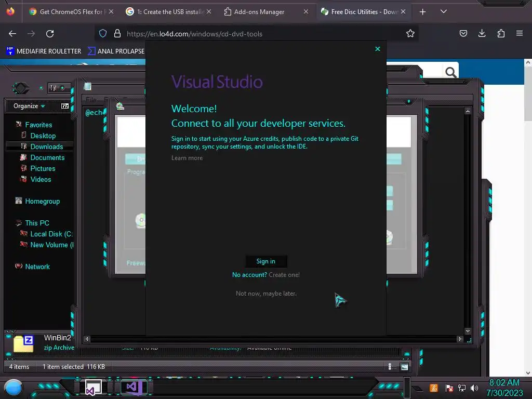The height and width of the screenshot is (399, 532).
Task: Open the Firefox extensions icon
Action: [501, 33]
